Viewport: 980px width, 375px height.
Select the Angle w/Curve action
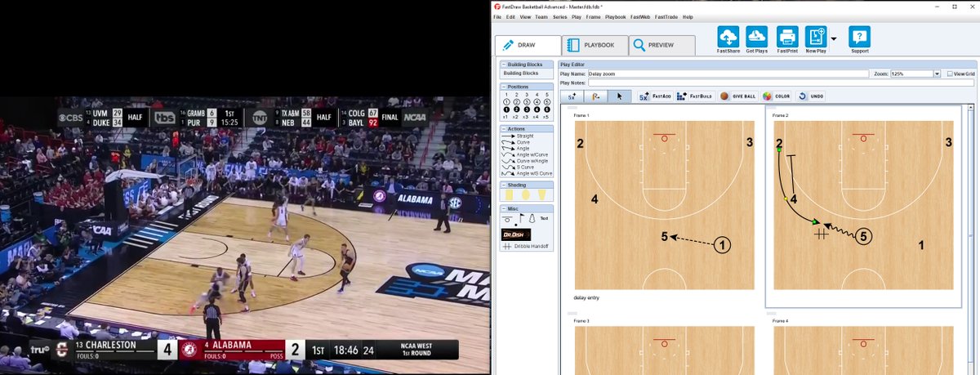coord(527,154)
